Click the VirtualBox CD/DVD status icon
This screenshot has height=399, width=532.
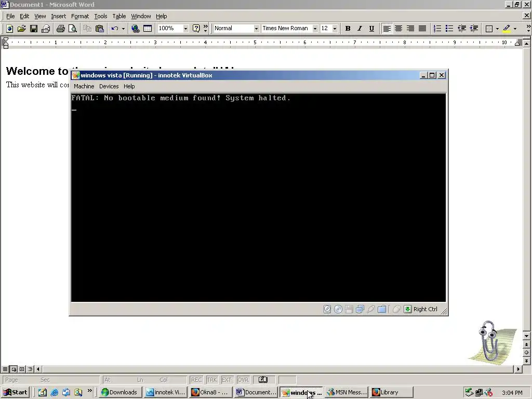pyautogui.click(x=338, y=309)
